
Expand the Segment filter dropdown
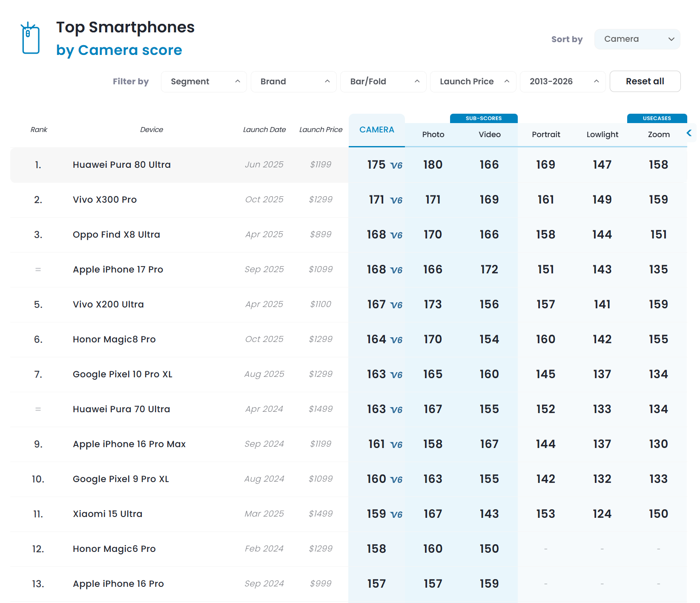[204, 81]
